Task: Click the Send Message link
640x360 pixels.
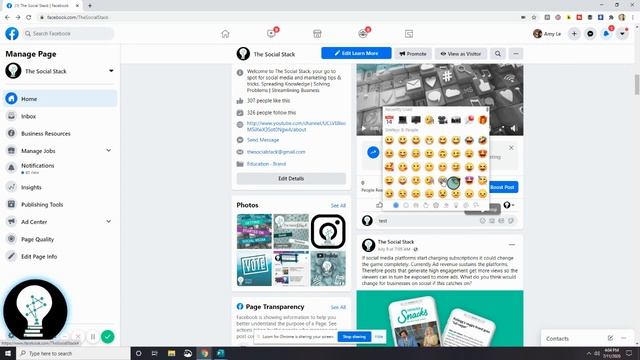Action: (x=263, y=140)
